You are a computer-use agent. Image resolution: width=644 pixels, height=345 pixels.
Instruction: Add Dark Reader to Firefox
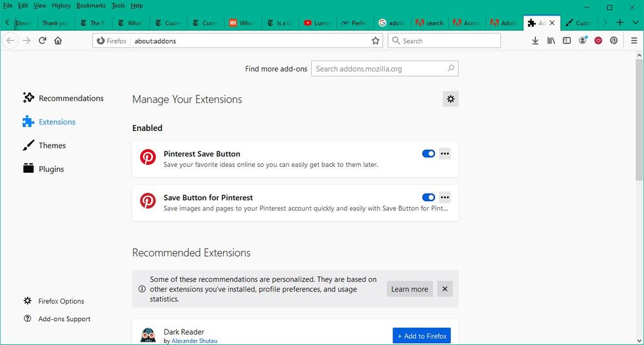click(x=422, y=336)
